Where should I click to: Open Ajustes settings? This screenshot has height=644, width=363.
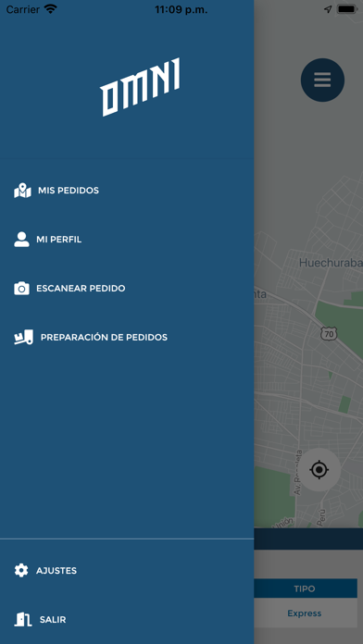tap(56, 571)
